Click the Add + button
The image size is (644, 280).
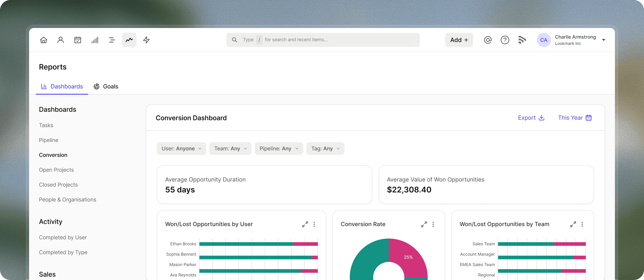point(459,40)
